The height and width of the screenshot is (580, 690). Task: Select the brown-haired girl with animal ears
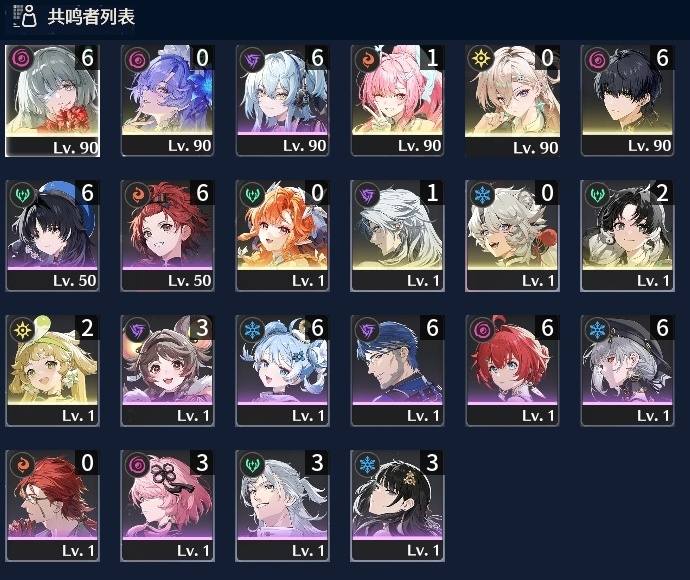pos(167,371)
